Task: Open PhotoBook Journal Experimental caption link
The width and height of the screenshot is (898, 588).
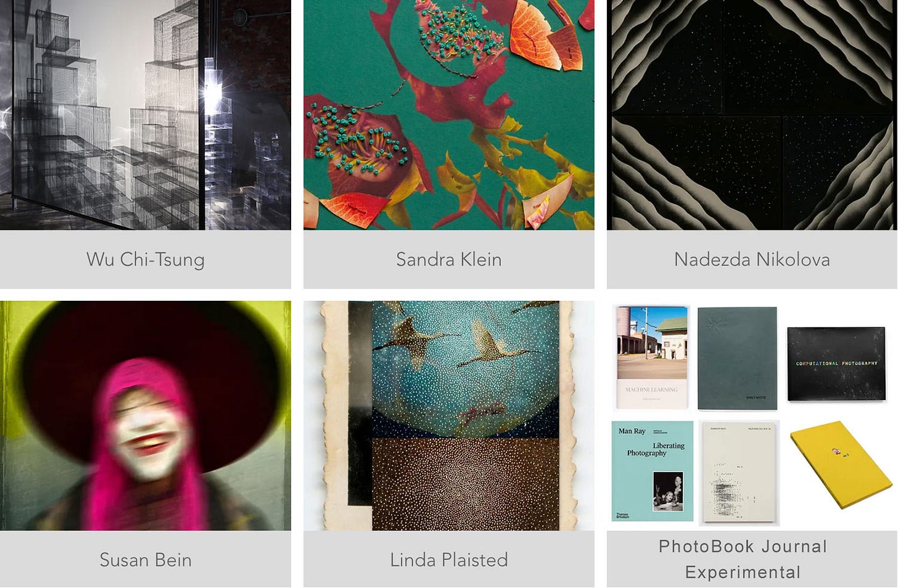Action: click(743, 559)
